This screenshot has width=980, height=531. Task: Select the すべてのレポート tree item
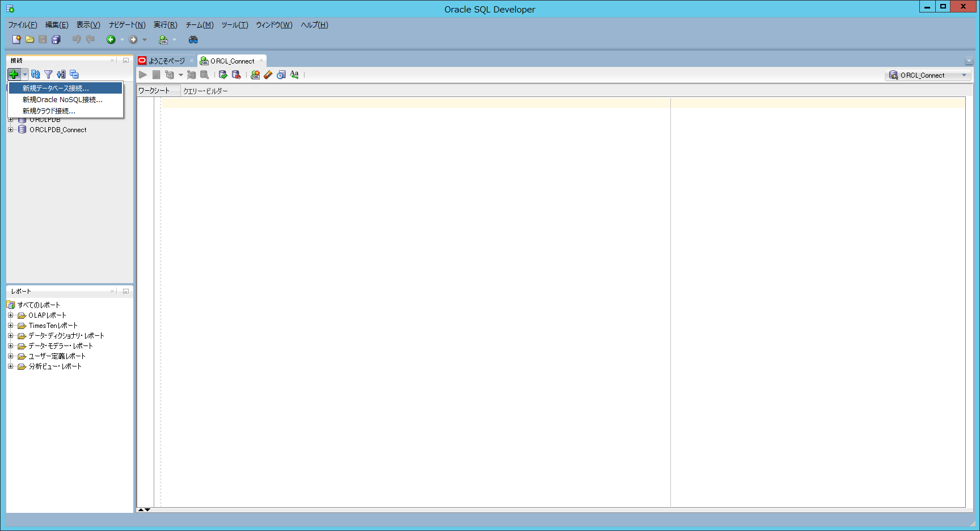point(39,305)
